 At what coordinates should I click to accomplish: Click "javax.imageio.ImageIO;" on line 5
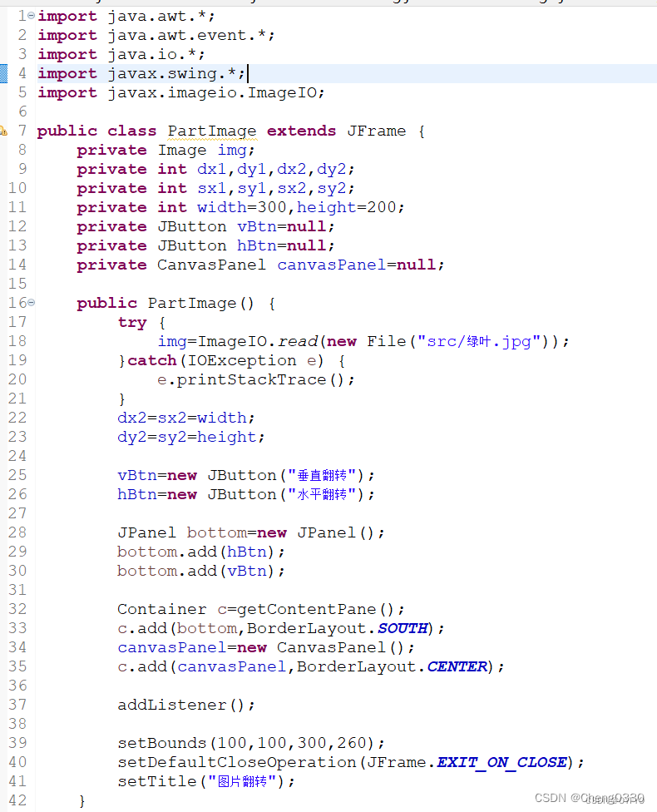point(216,93)
